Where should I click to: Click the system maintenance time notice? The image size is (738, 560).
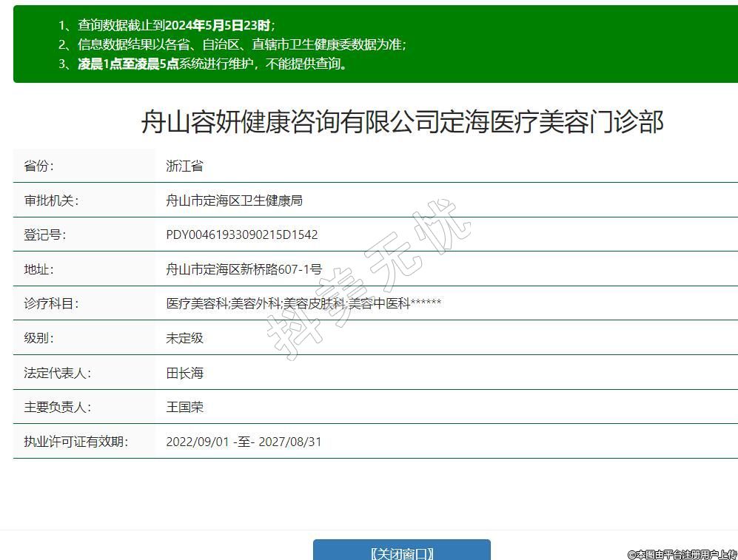pyautogui.click(x=213, y=64)
